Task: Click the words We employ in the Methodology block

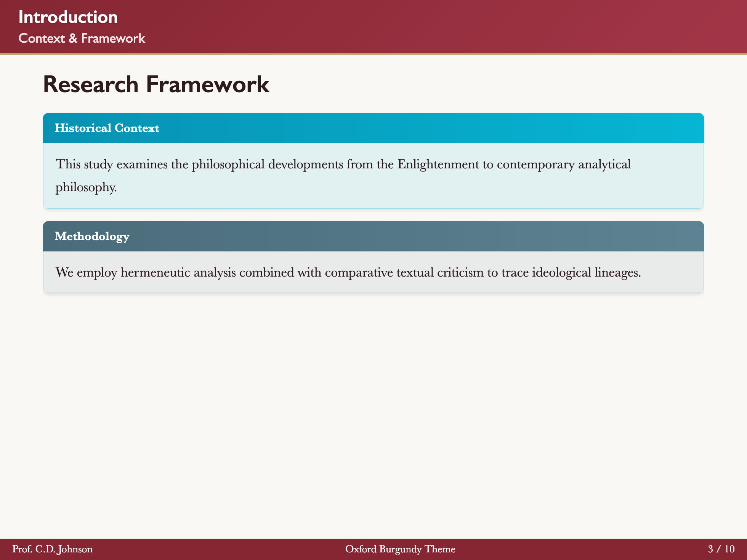Action: pos(87,272)
